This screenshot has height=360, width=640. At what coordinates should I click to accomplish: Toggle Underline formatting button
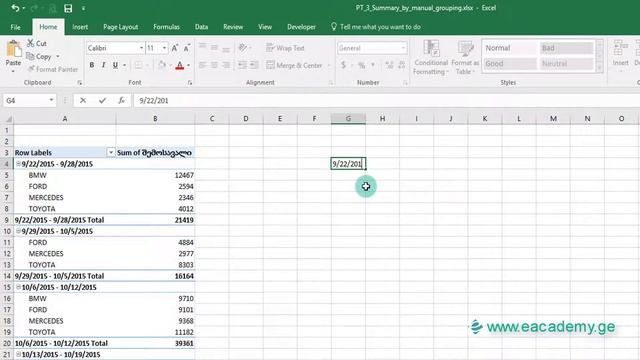(116, 65)
